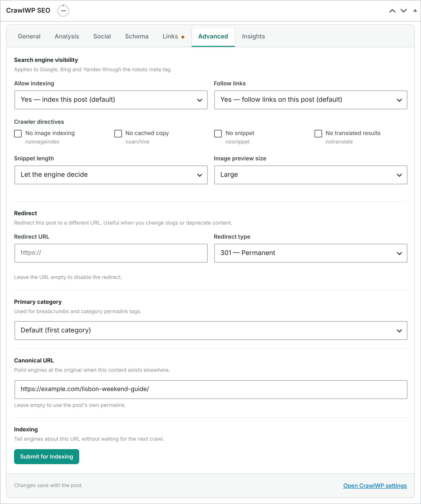421x504 pixels.
Task: Click the noarchive directive label
Action: tap(137, 142)
